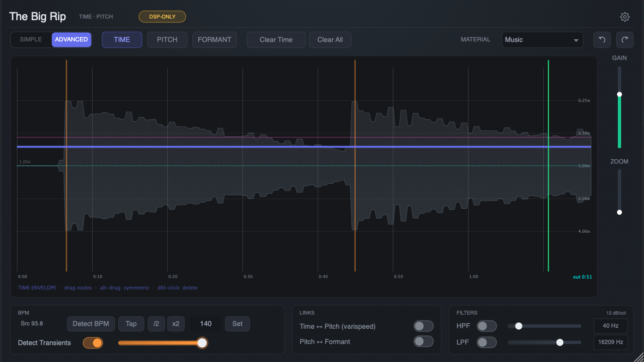Click the '1:00' timeline label

pyautogui.click(x=473, y=277)
